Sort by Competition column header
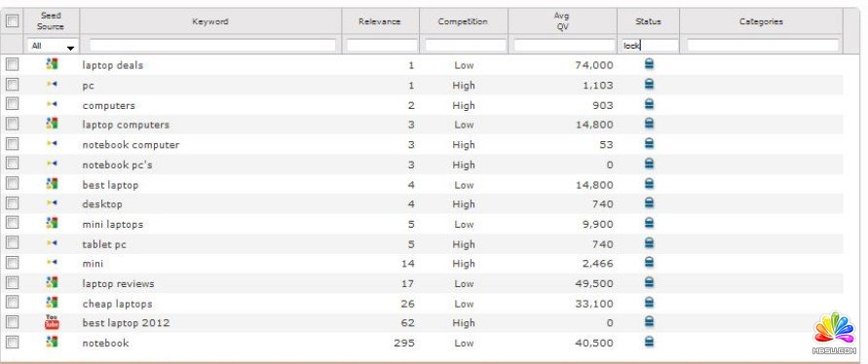868x364 pixels. [463, 21]
